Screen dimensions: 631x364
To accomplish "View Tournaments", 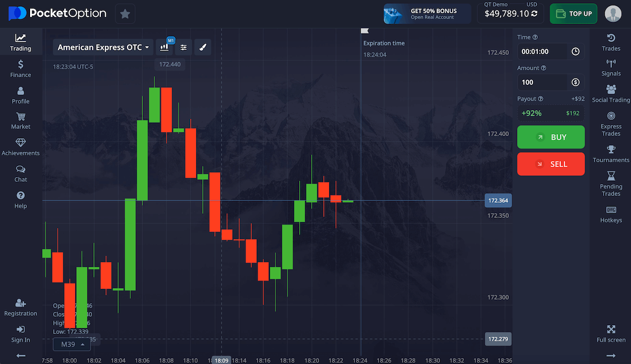I will tap(610, 154).
